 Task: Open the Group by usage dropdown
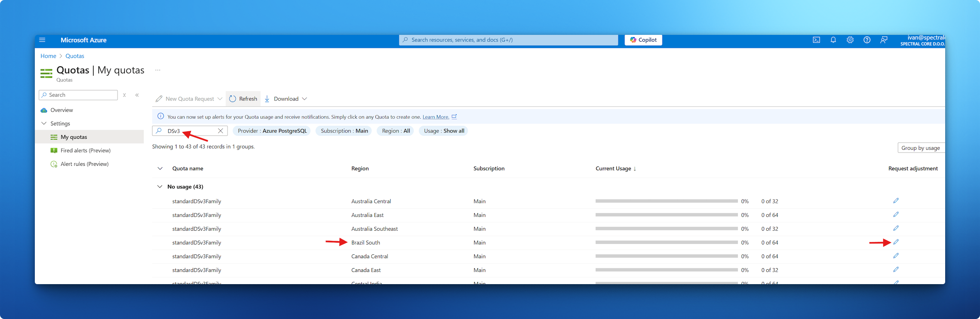click(x=921, y=148)
